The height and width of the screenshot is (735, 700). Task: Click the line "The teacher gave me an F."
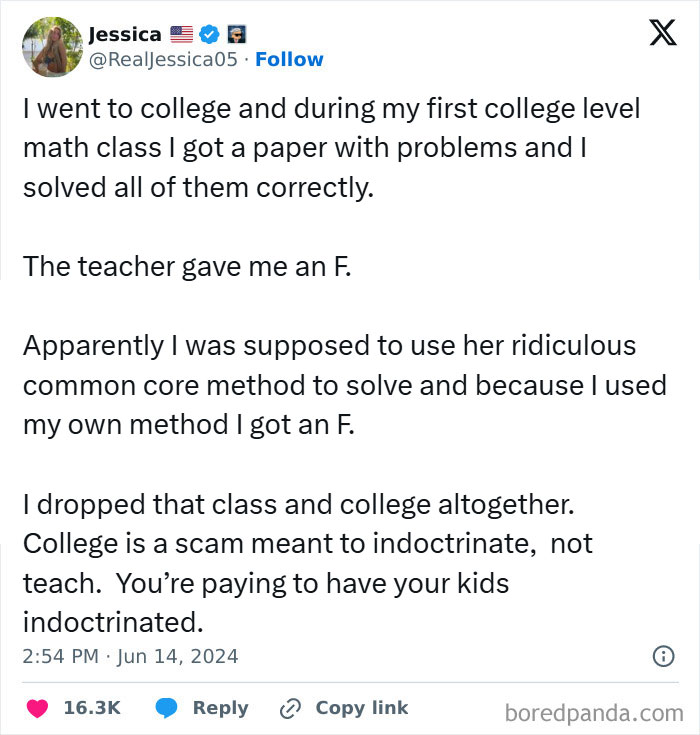click(187, 267)
